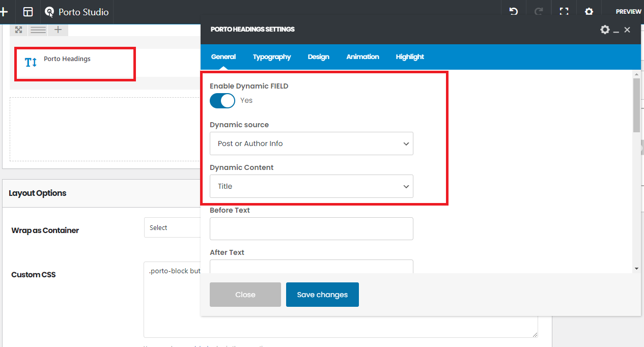Click Save changes button
The image size is (644, 347).
click(x=322, y=295)
